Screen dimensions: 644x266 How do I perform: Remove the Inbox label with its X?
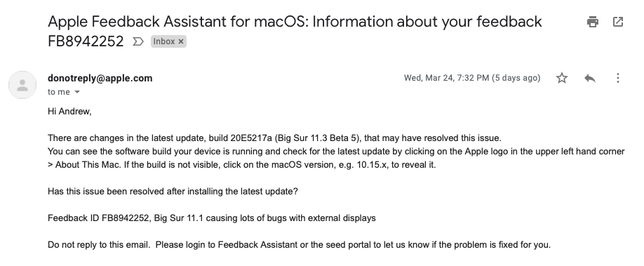[x=181, y=41]
